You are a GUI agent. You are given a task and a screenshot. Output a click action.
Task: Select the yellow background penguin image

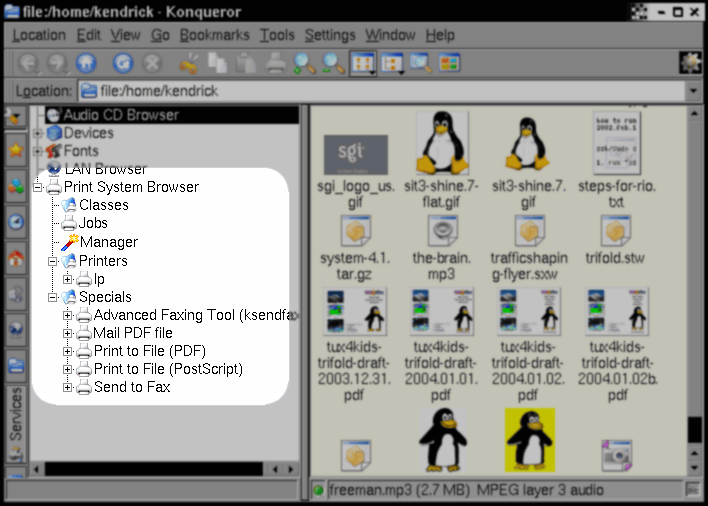[x=530, y=440]
